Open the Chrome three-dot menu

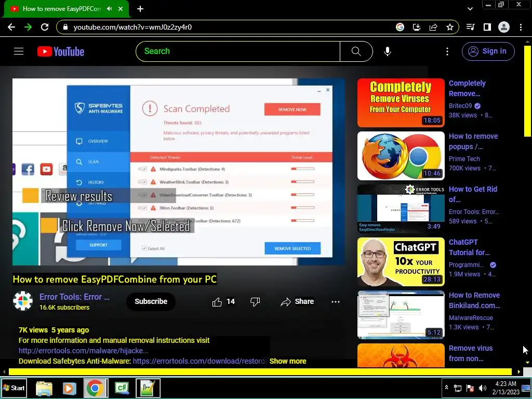tap(521, 27)
